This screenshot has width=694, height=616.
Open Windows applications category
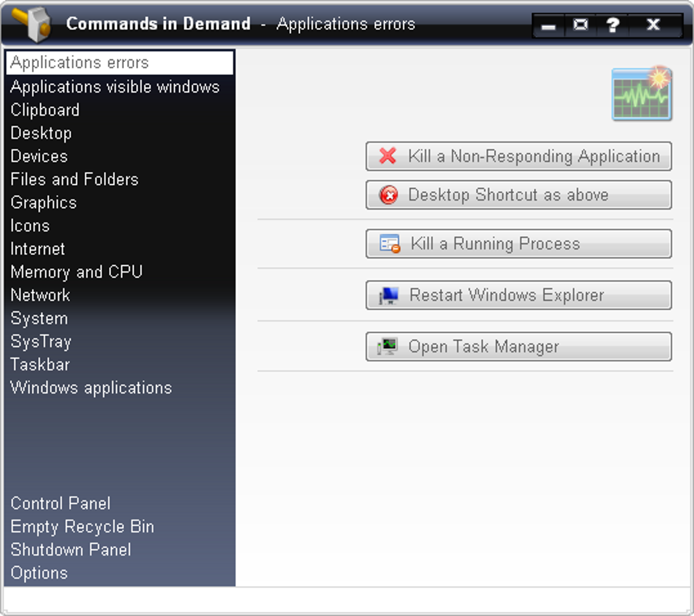[91, 388]
